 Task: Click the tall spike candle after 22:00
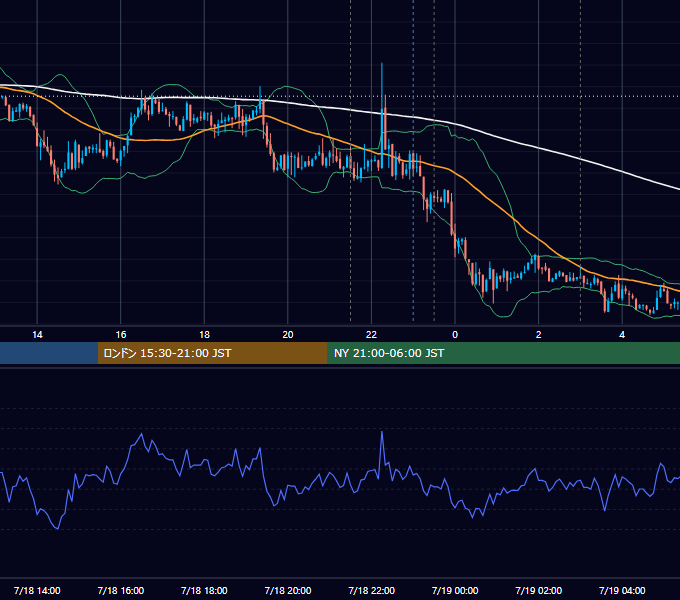click(382, 115)
